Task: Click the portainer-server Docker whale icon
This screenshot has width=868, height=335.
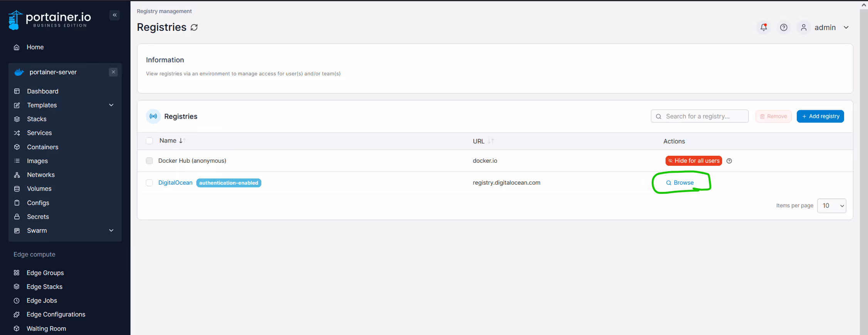Action: [19, 72]
